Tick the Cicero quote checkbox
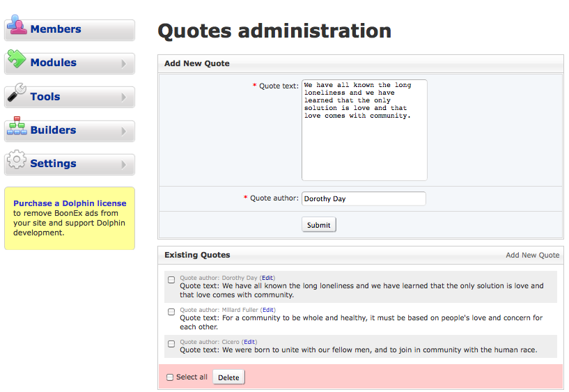This screenshot has height=392, width=569. pos(171,344)
